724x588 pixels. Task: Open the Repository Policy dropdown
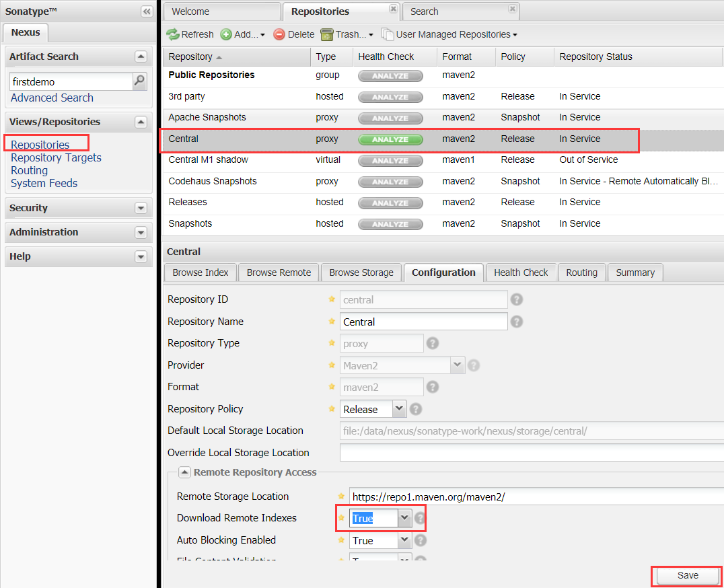(400, 409)
